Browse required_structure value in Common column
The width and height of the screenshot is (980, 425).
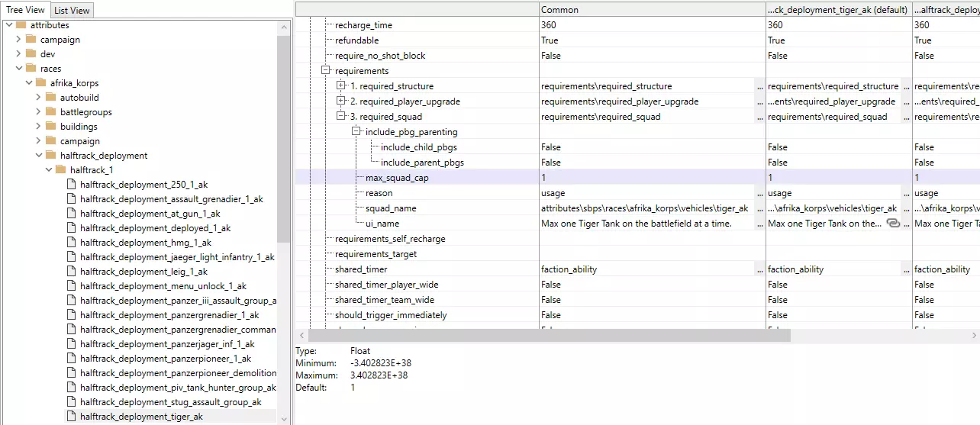point(759,86)
